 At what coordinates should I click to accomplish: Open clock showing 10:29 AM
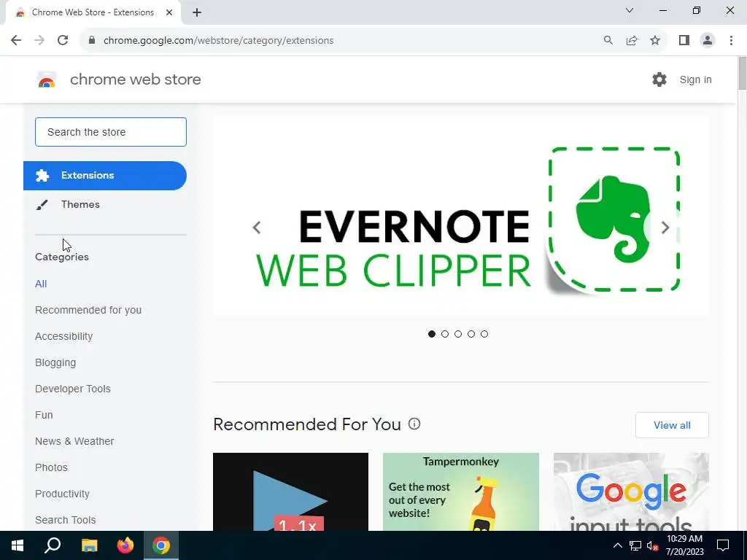[x=684, y=545]
